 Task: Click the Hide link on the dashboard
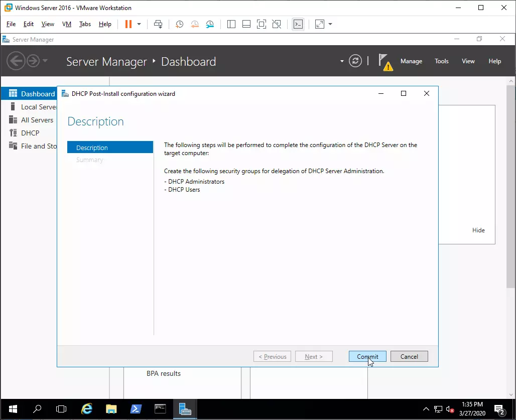pyautogui.click(x=478, y=230)
